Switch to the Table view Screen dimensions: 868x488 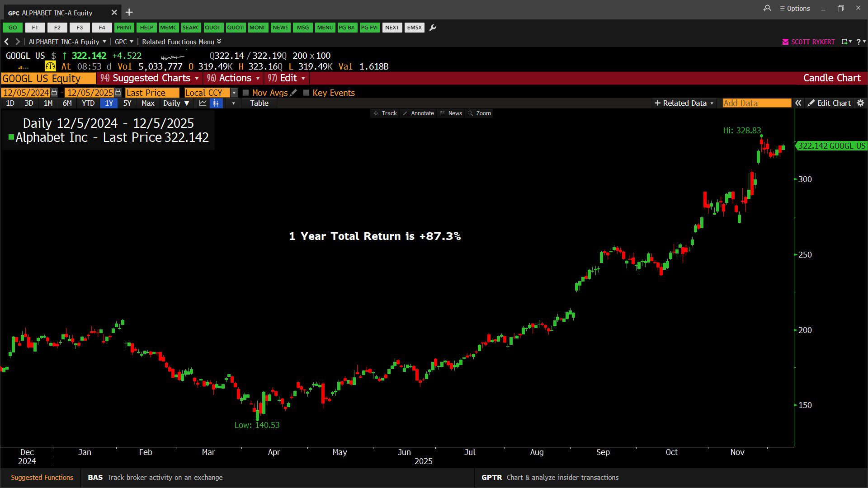click(x=259, y=103)
